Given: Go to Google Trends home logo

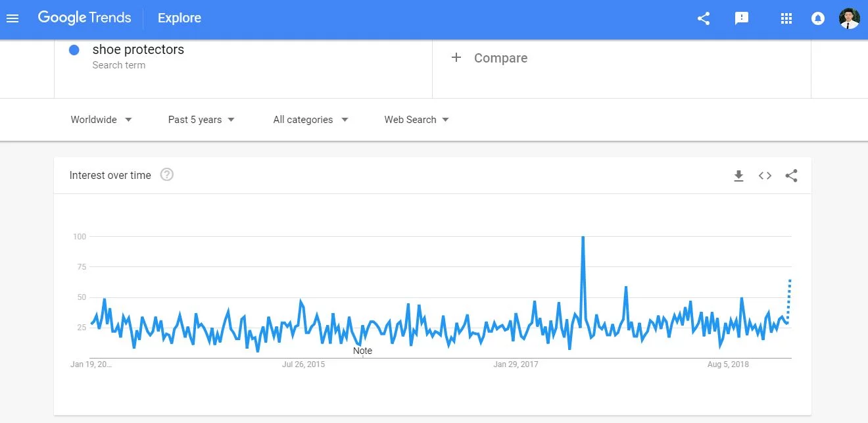Looking at the screenshot, I should pos(84,18).
